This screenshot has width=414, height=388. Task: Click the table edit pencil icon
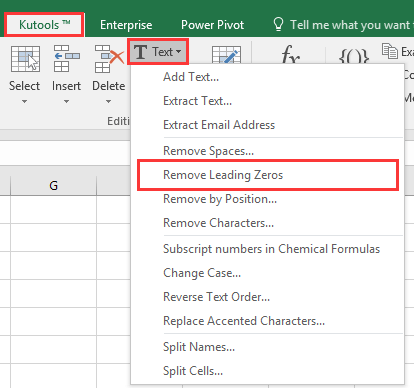pyautogui.click(x=226, y=55)
